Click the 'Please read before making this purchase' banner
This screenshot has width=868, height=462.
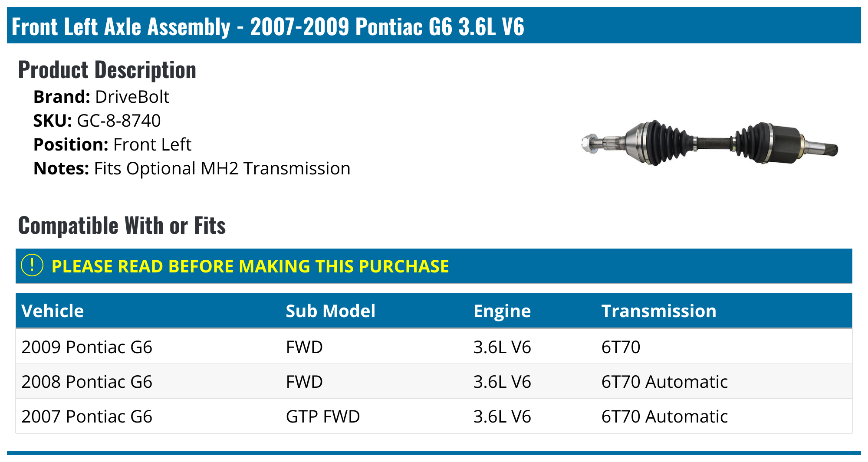[x=250, y=266]
